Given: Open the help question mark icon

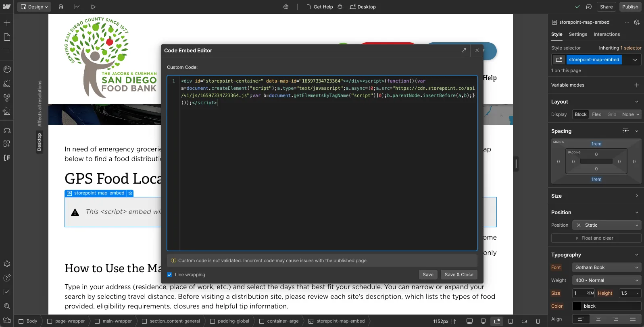Looking at the screenshot, I should coord(7,278).
